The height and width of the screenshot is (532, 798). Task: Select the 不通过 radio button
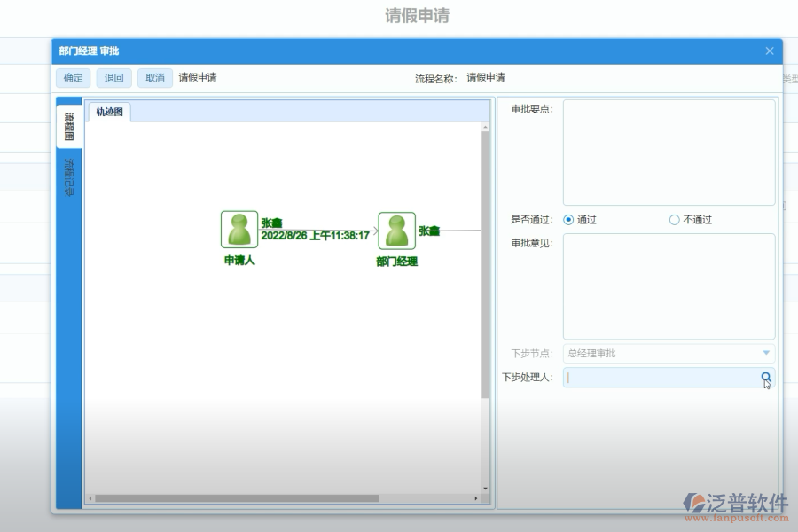pos(674,219)
